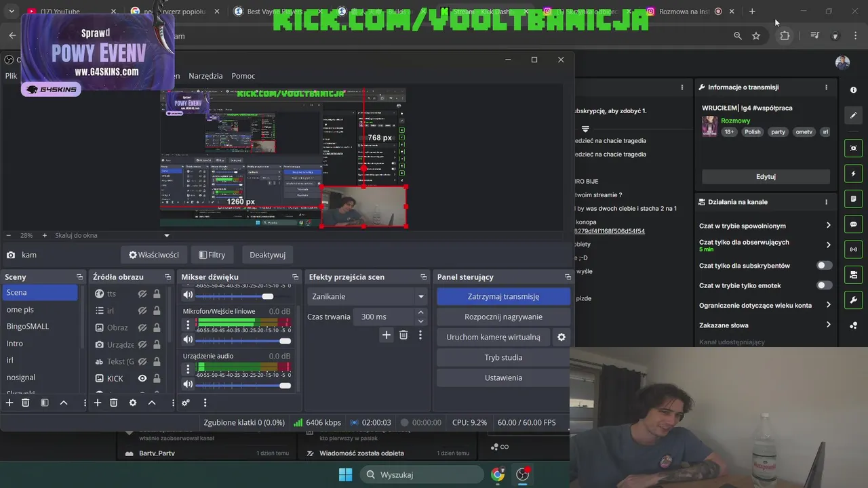The width and height of the screenshot is (868, 488).
Task: Open Źródła obrazu toolbar overflow dots
Action: (x=173, y=403)
